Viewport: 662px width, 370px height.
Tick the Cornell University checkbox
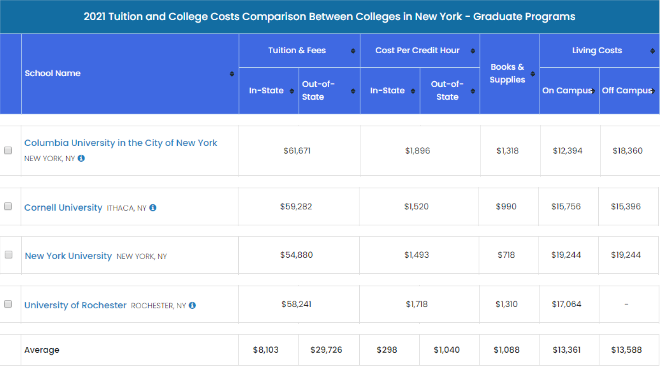[x=8, y=206]
